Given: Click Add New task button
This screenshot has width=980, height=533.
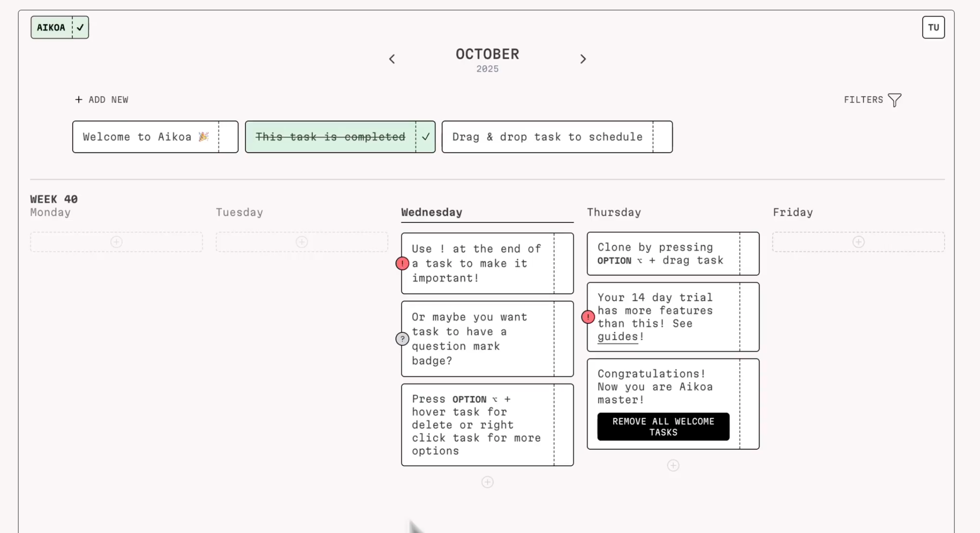Looking at the screenshot, I should coord(102,100).
